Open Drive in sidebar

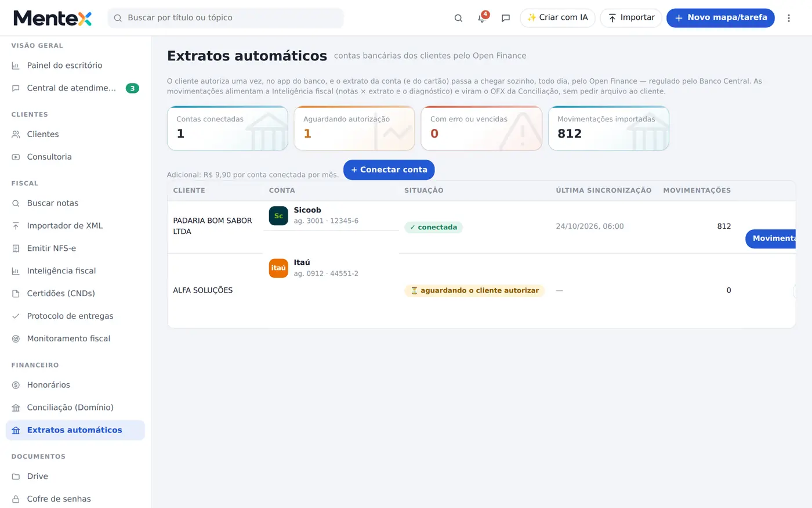point(75,477)
